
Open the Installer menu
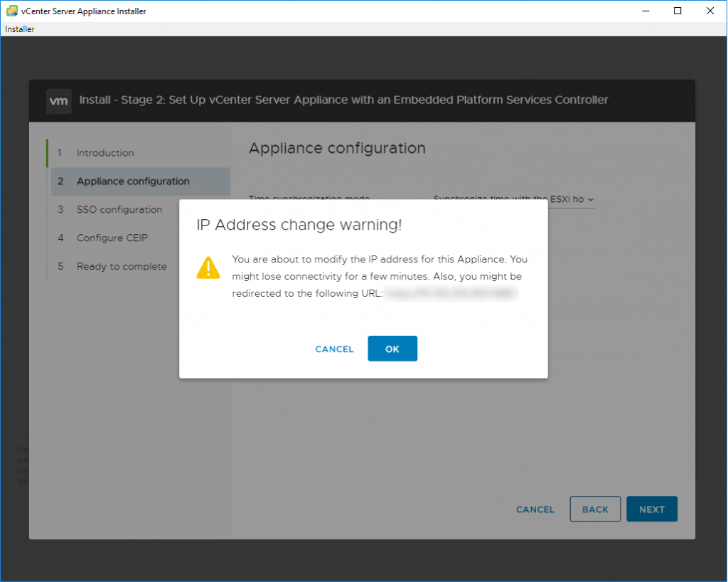click(x=20, y=29)
